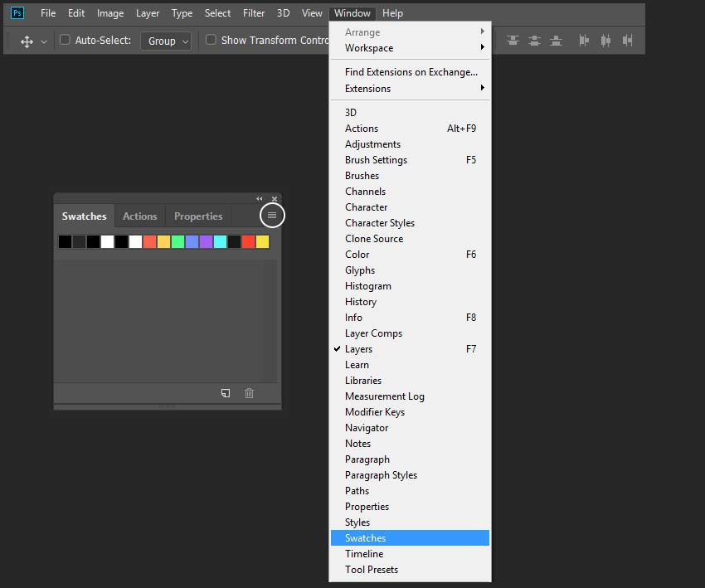The width and height of the screenshot is (705, 588).
Task: Open the Filter menu
Action: pyautogui.click(x=254, y=13)
